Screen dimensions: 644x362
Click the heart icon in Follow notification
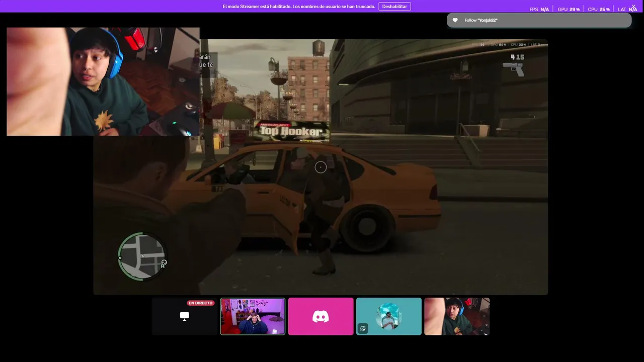pos(455,20)
